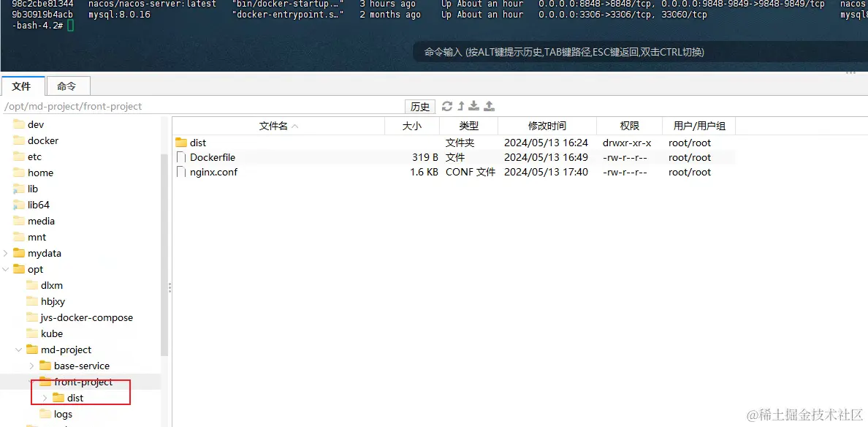868x427 pixels.
Task: Open the 历史 history button
Action: [x=420, y=106]
